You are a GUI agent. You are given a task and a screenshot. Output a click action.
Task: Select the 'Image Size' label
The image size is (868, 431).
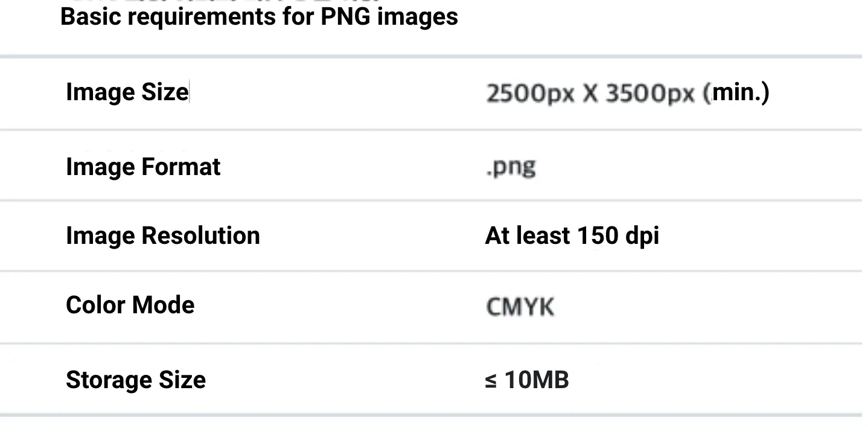tap(127, 92)
